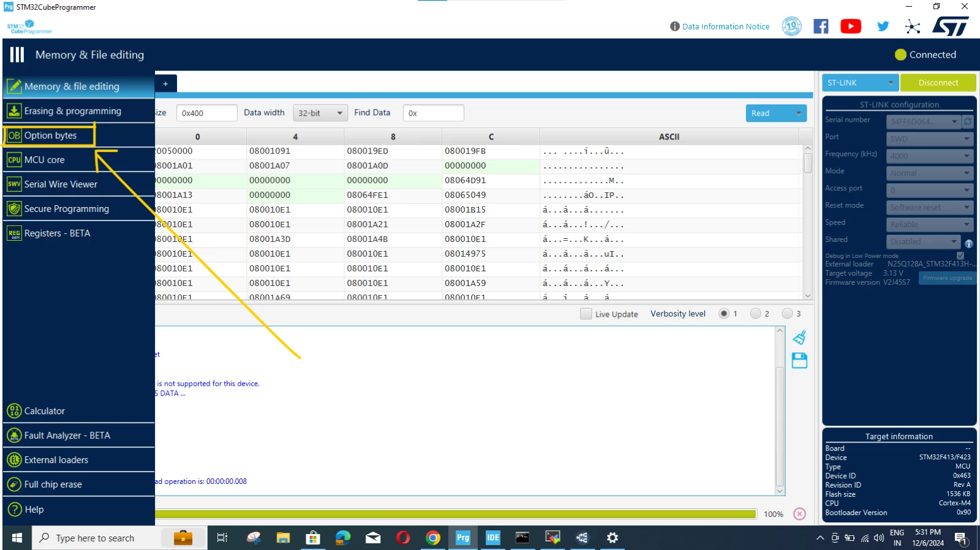Click the Find Data input field
This screenshot has height=550, width=980.
433,113
